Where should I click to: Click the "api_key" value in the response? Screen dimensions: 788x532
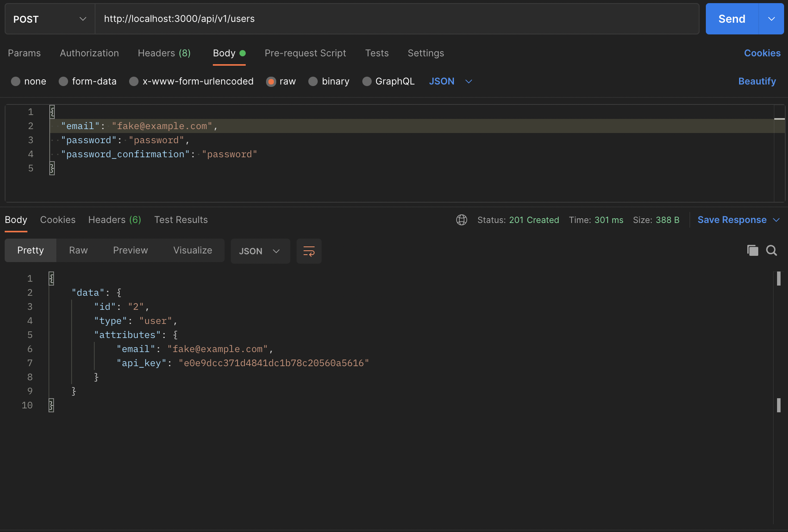[x=274, y=363]
